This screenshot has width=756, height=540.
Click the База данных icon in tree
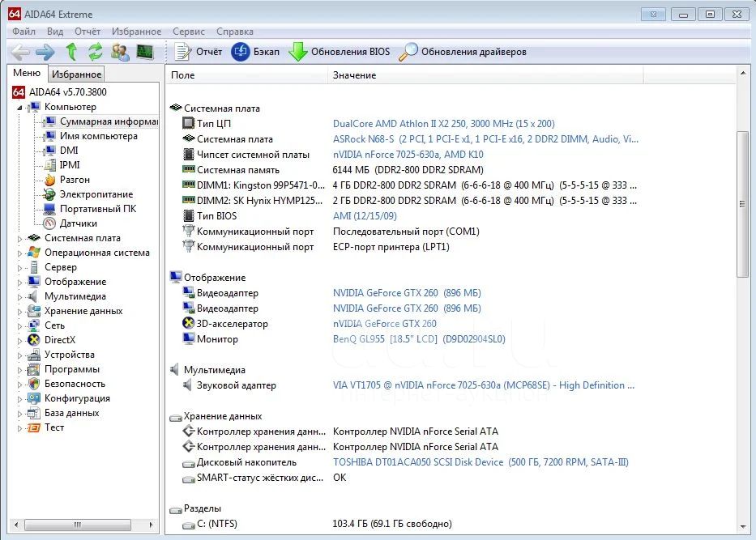coord(34,413)
